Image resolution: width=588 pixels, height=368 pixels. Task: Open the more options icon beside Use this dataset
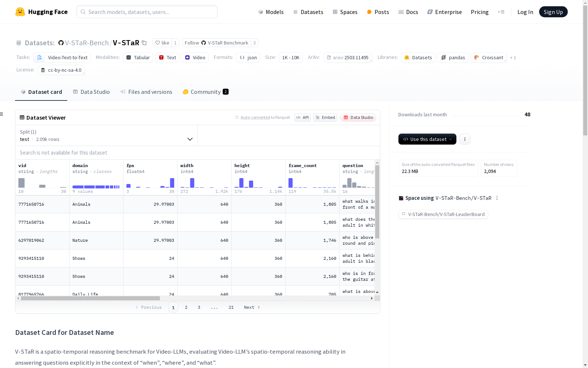[465, 139]
